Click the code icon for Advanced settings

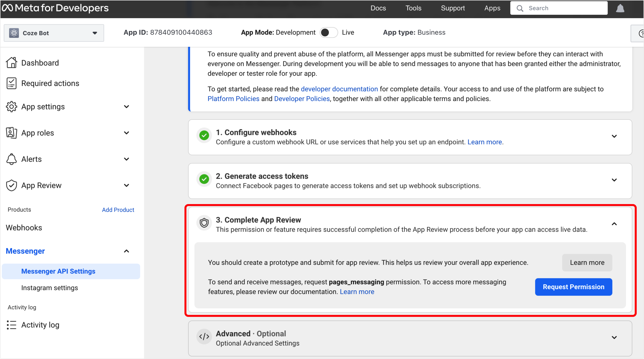click(x=204, y=337)
